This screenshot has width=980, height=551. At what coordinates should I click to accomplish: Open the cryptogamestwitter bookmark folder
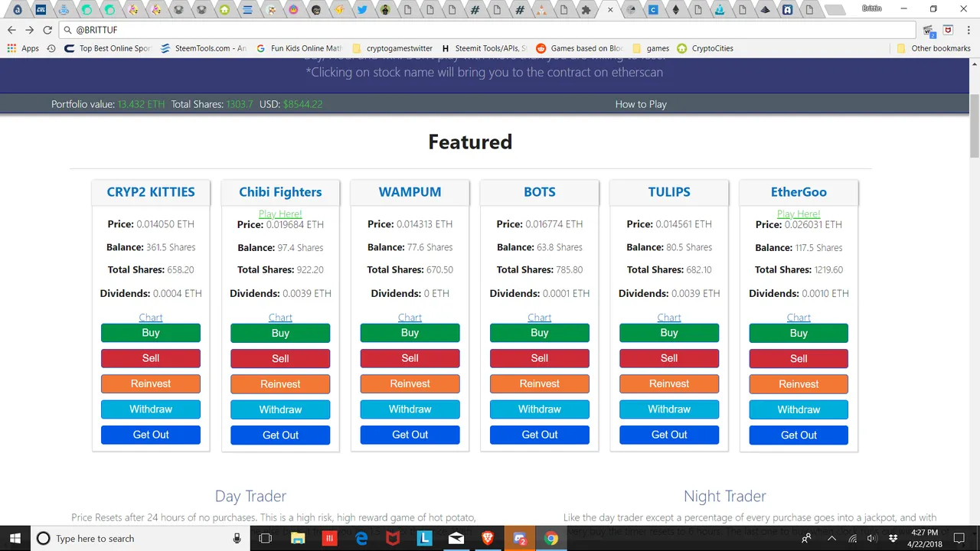pos(392,48)
